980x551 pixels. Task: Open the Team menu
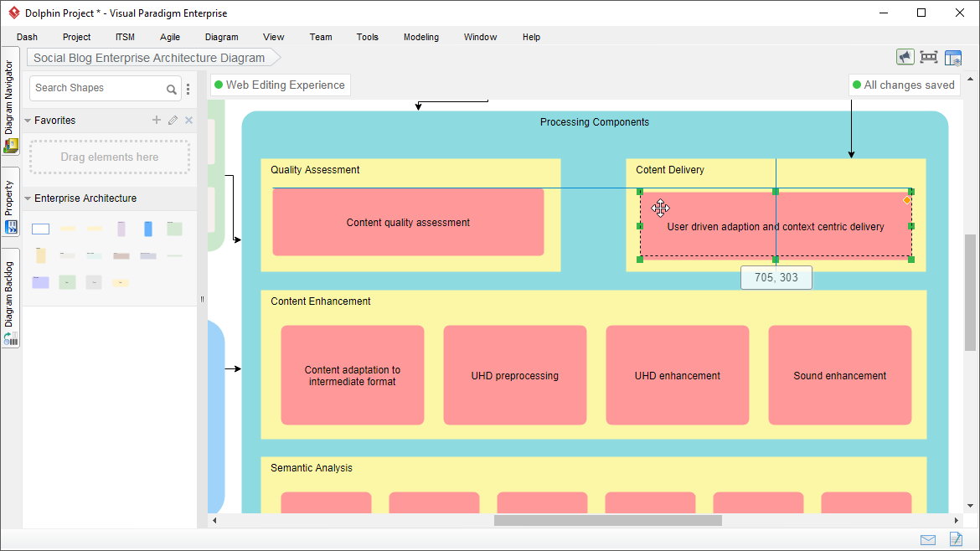coord(321,37)
